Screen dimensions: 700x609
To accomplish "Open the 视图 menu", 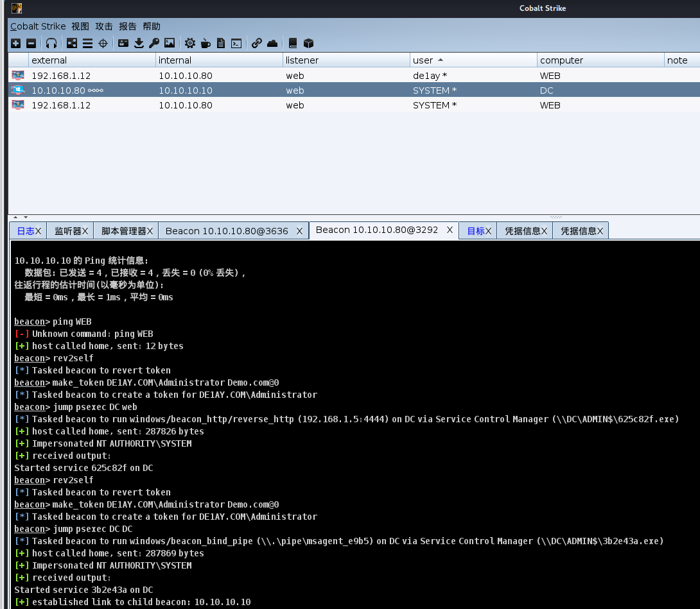I will pyautogui.click(x=80, y=26).
